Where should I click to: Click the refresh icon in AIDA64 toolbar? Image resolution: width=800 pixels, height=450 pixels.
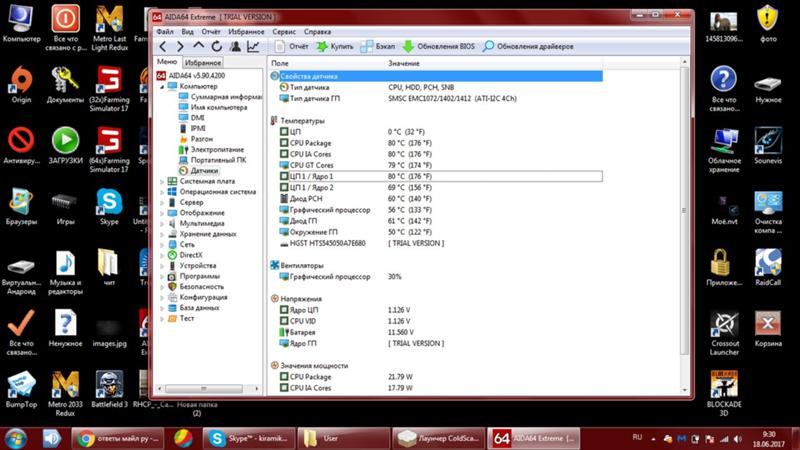[x=217, y=46]
